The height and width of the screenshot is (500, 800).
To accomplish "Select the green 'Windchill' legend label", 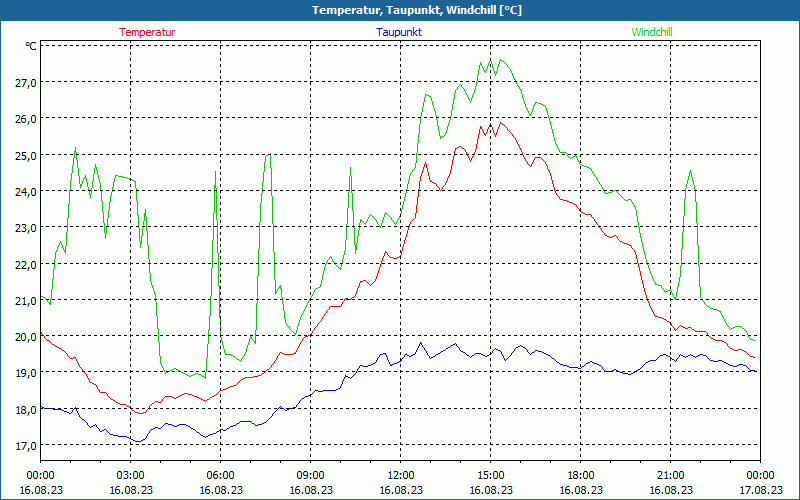I will pos(652,32).
